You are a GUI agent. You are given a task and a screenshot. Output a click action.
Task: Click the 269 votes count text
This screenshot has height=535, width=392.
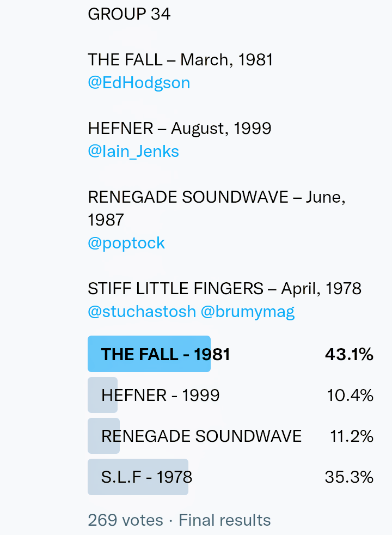125,520
